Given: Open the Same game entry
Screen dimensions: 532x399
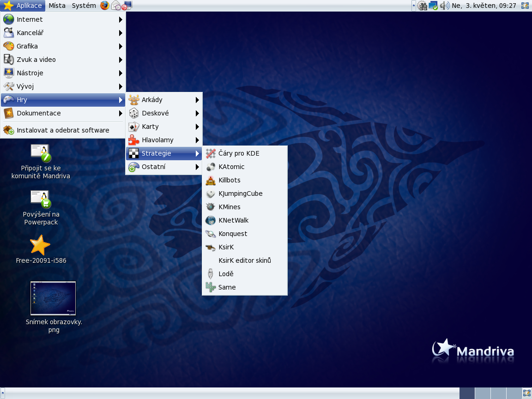Looking at the screenshot, I should (x=245, y=287).
